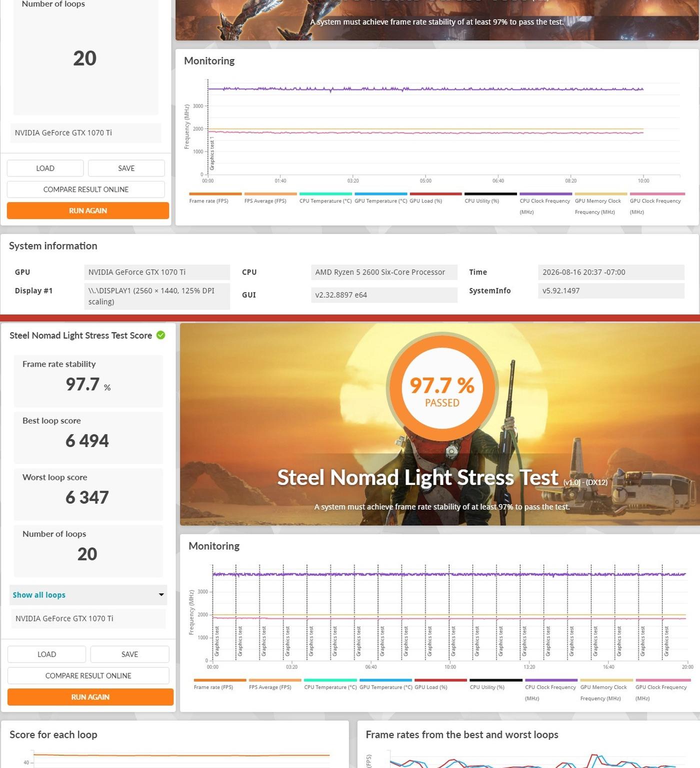Click the System information heading
The width and height of the screenshot is (700, 768).
pyautogui.click(x=53, y=246)
